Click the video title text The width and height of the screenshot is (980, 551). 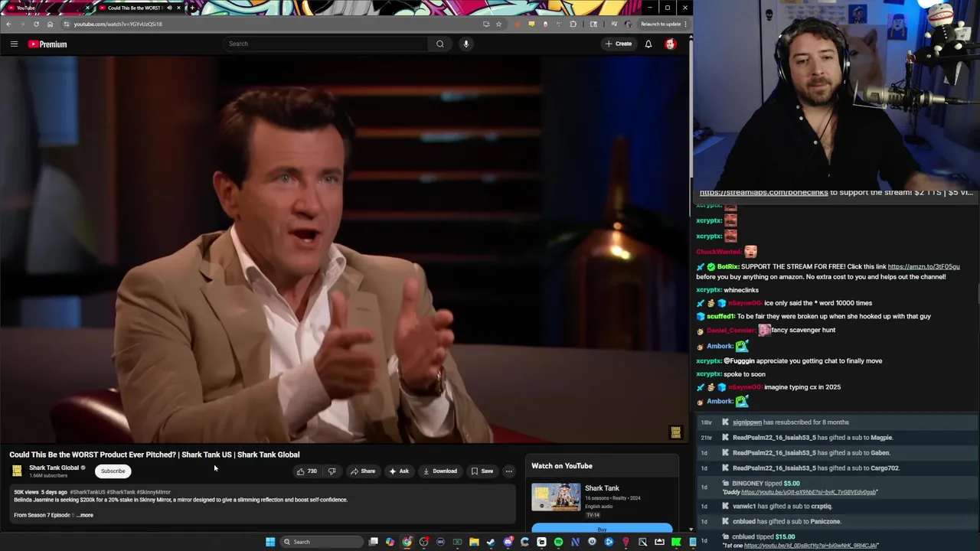[x=154, y=455]
